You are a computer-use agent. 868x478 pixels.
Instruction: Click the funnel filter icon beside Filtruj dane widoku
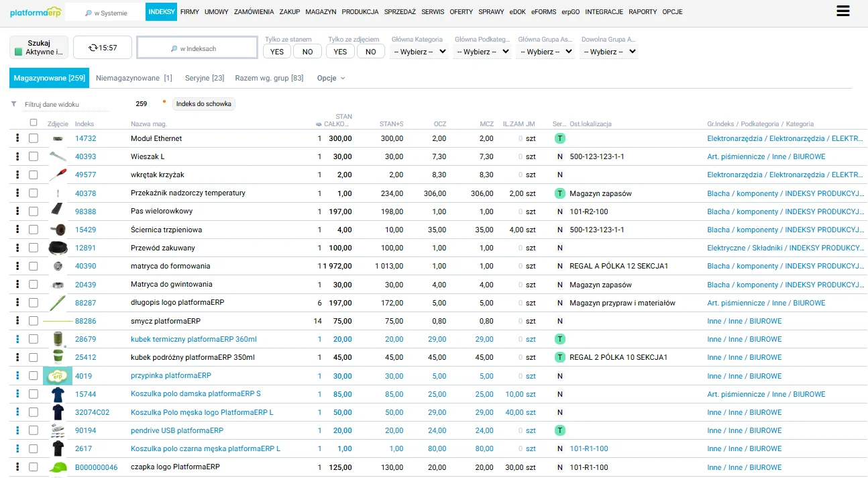(13, 104)
